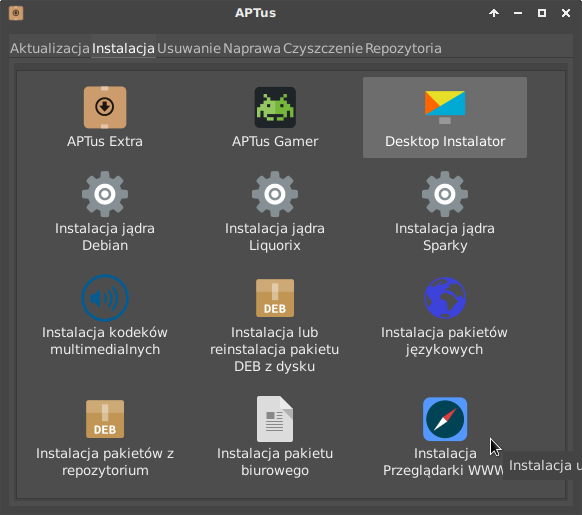This screenshot has width=582, height=515.
Task: Minimize the APTus window
Action: tap(518, 13)
